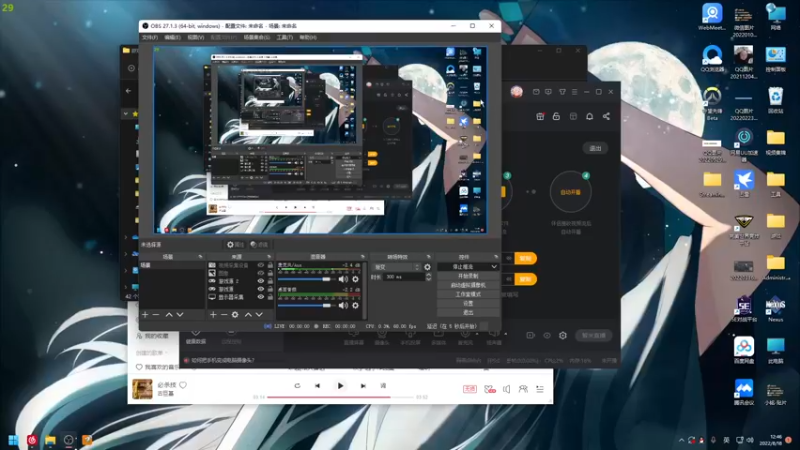This screenshot has width=800, height=450.
Task: Click 开始录制 button in OBS Controls
Action: point(468,276)
